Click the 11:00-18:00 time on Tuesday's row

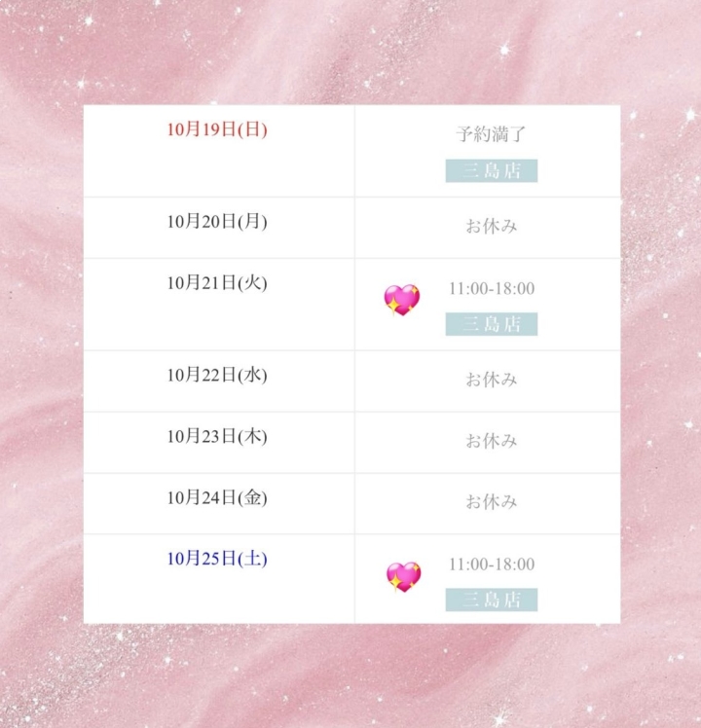[492, 289]
